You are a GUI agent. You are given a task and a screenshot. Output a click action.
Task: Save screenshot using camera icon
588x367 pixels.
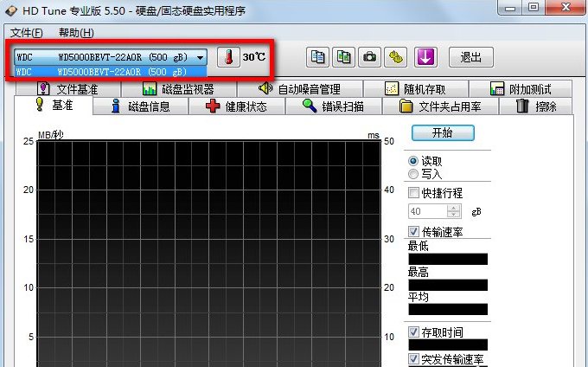point(369,57)
